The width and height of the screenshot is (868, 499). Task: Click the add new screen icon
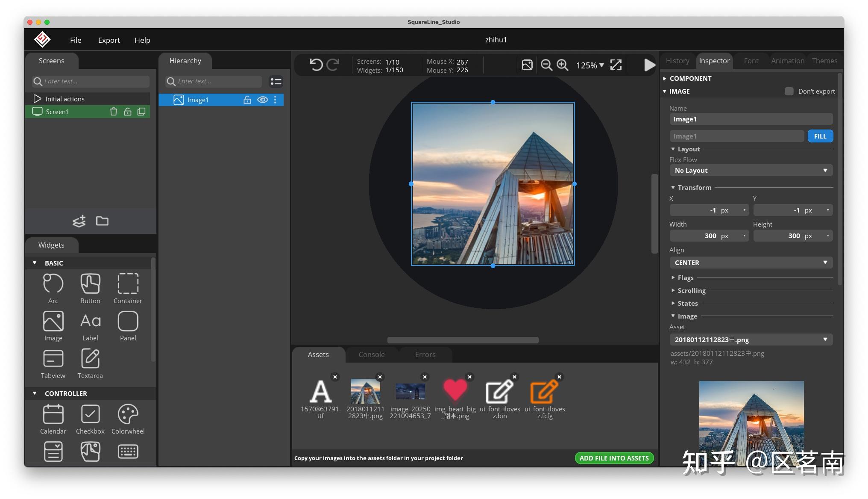coord(79,221)
